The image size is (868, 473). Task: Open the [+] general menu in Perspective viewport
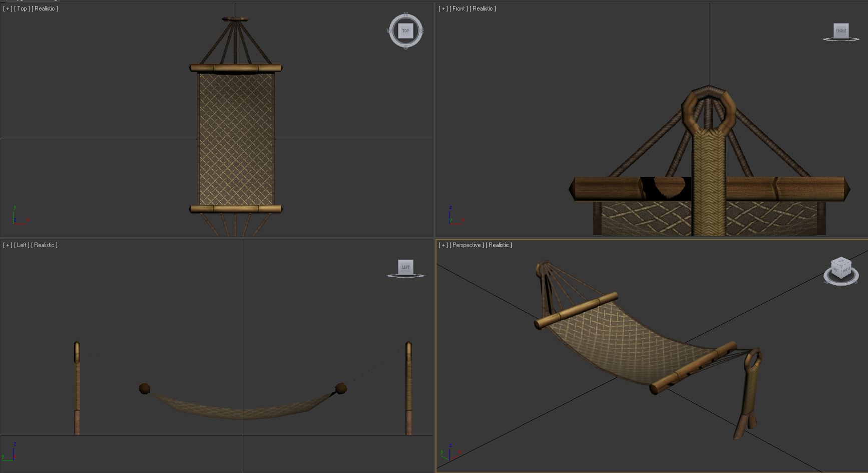[443, 245]
